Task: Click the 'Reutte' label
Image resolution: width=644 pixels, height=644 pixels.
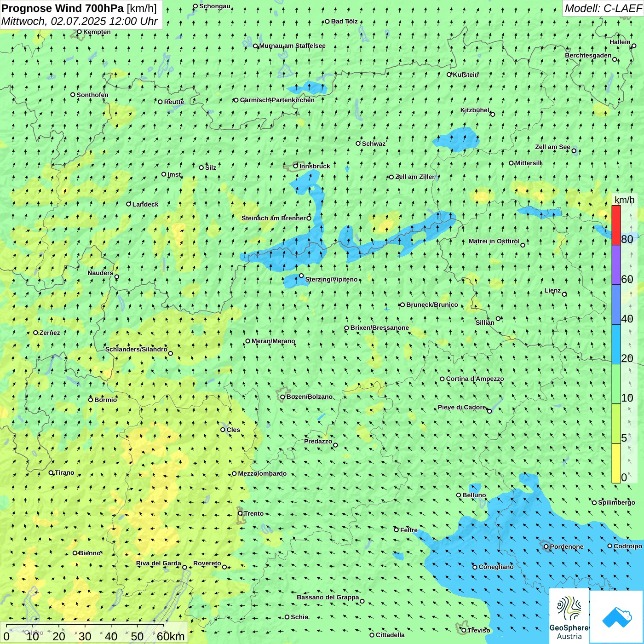Action: pos(174,102)
